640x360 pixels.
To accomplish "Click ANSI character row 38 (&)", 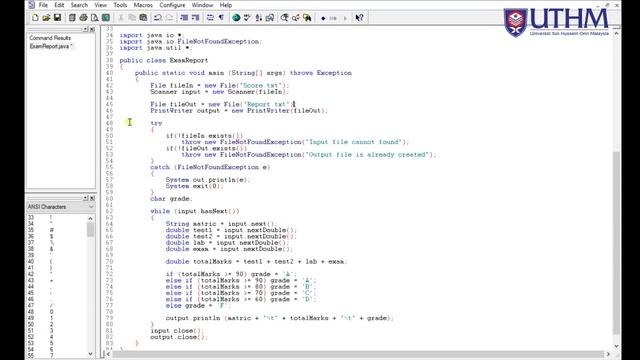I will 56,249.
